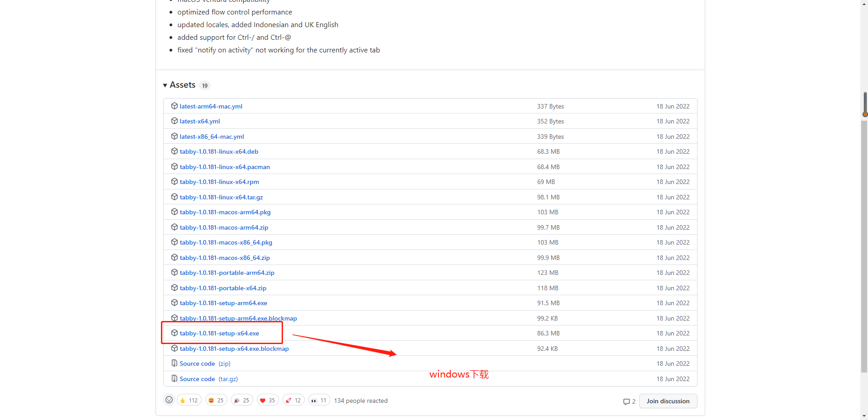This screenshot has width=868, height=420.
Task: Download tabby-1.0.181-linux-x64.tar.gz
Action: click(221, 197)
